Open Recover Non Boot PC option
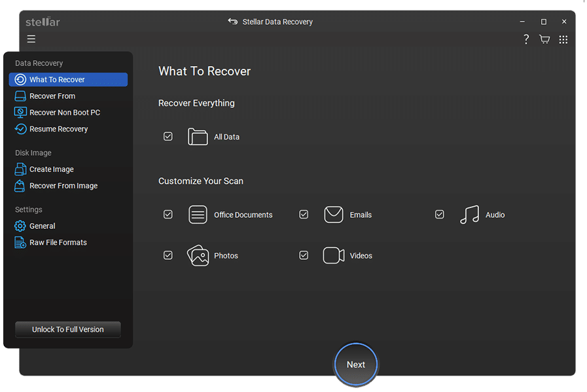The image size is (587, 392). click(x=64, y=113)
